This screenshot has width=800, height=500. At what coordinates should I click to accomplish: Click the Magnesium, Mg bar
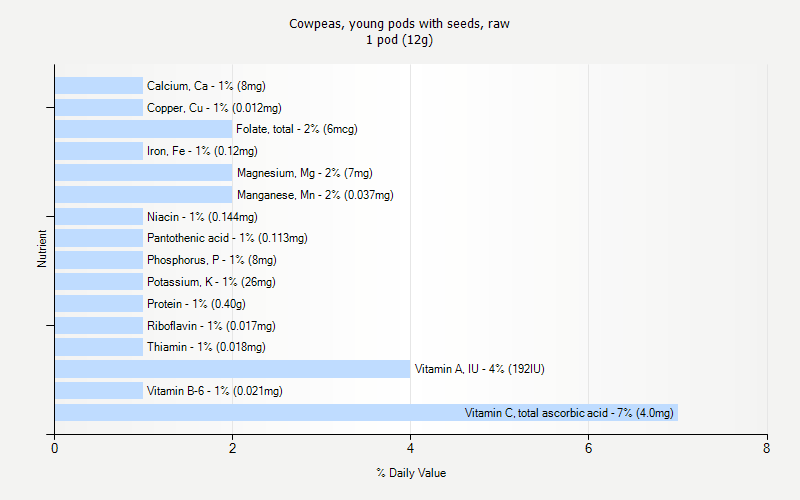point(143,173)
